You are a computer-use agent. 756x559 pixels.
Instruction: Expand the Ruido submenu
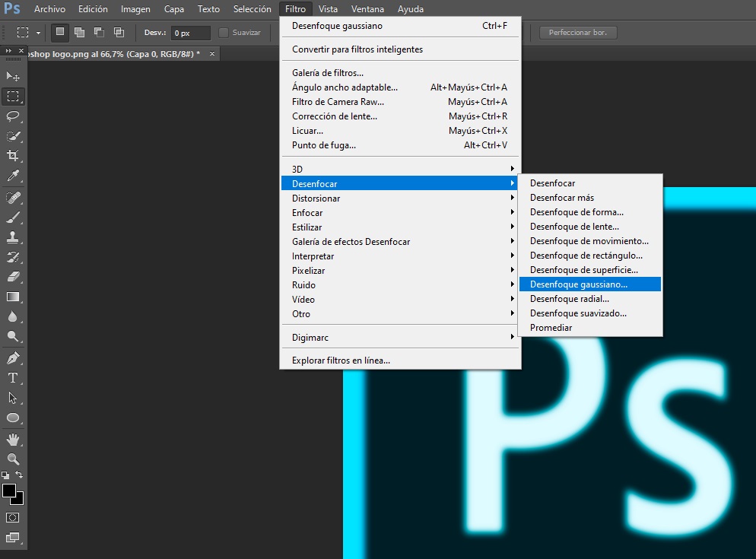coord(399,284)
